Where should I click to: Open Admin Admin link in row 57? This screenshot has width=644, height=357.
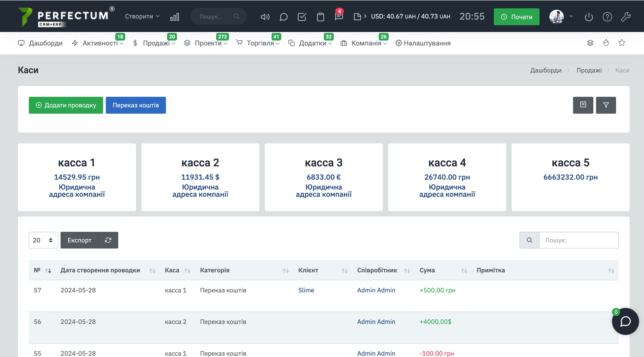(376, 290)
